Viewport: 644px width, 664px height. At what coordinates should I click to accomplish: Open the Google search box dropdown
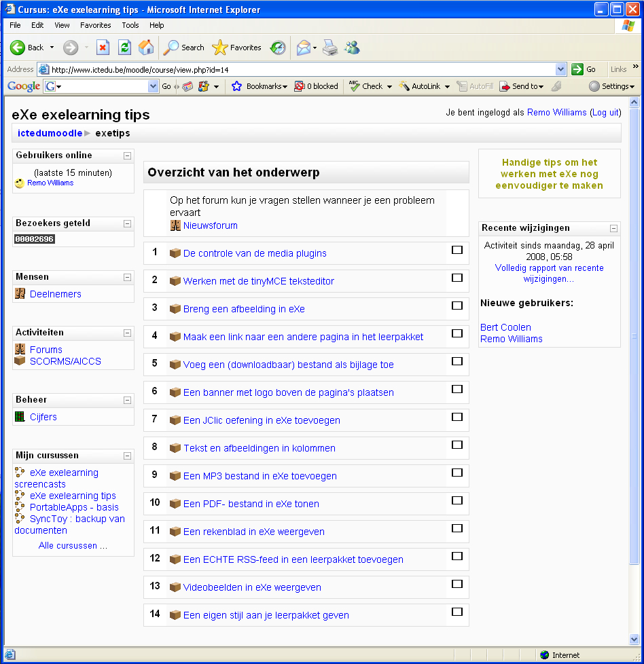(153, 86)
